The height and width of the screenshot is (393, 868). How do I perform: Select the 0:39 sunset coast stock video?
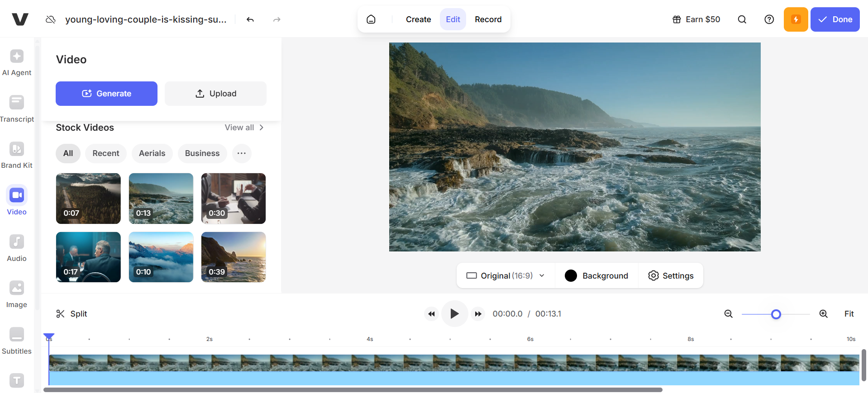coord(234,257)
